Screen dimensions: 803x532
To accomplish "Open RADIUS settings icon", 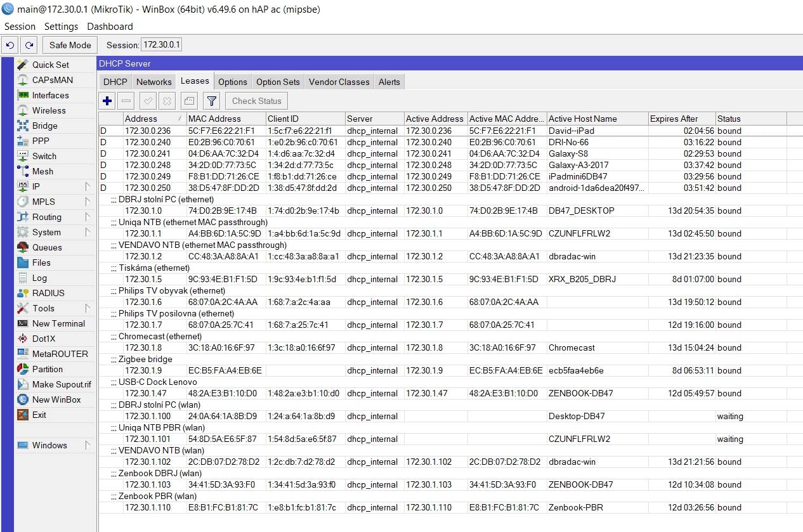I will [x=23, y=293].
